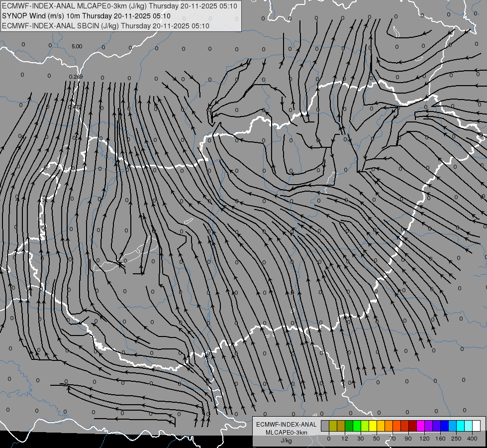Click the SBCIN title line in header
The width and height of the screenshot is (487, 448).
point(105,26)
